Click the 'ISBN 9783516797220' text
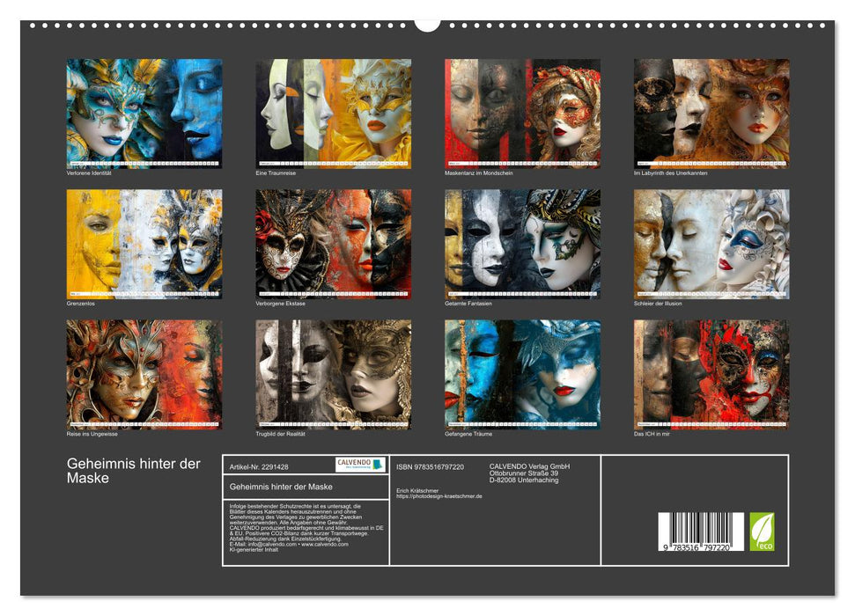 click(431, 467)
